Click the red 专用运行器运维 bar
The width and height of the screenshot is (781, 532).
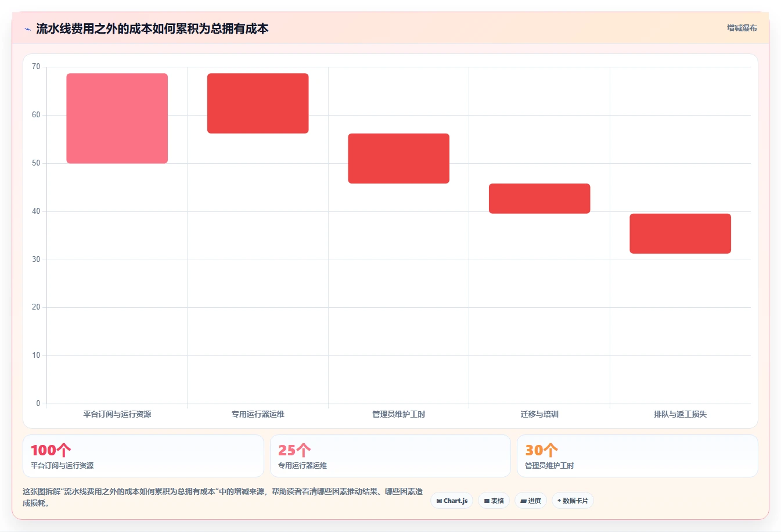point(258,103)
